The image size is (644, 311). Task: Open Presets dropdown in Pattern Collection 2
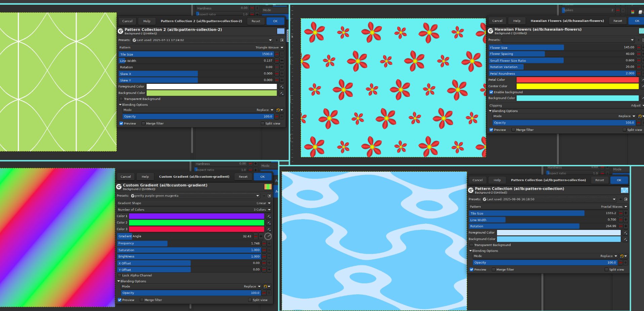point(202,40)
